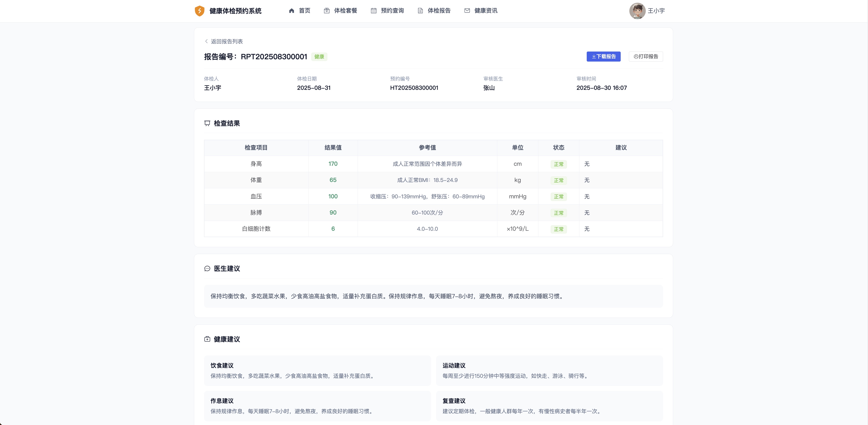Image resolution: width=868 pixels, height=425 pixels.
Task: Click the package icon beside 体检套餐
Action: tap(326, 11)
